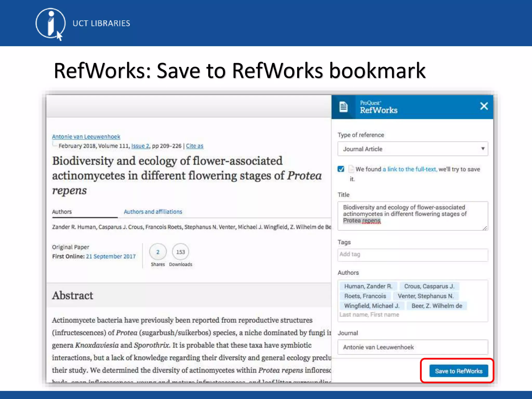Click the 2 Shares metric circle
Screen dimensions: 532x399
[x=158, y=252]
